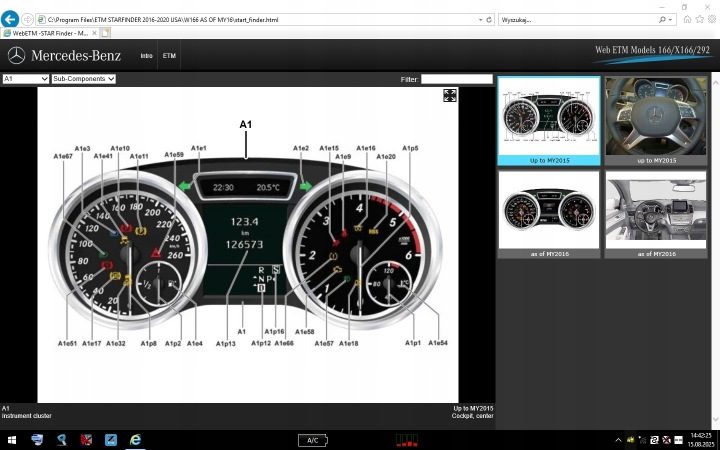Image resolution: width=720 pixels, height=450 pixels.
Task: Click the A1e9 component label
Action: [x=343, y=157]
